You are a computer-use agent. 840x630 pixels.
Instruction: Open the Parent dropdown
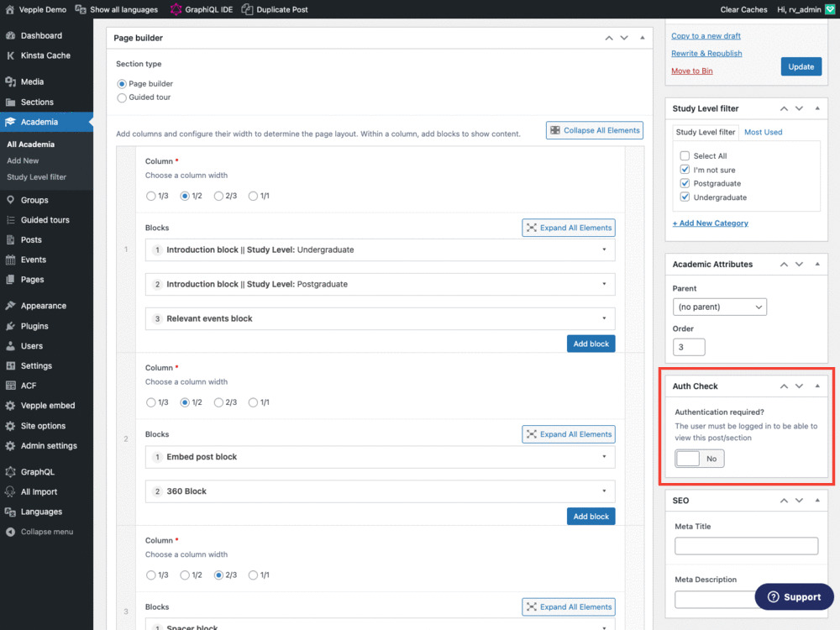click(x=720, y=307)
